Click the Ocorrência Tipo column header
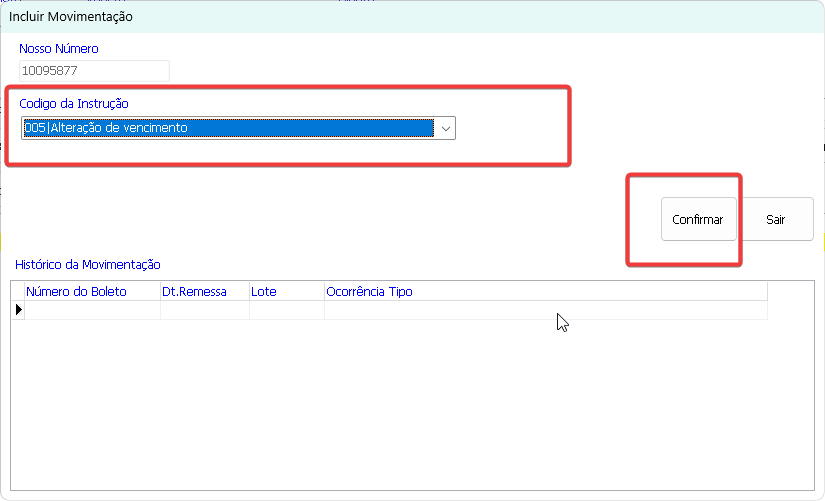 click(x=545, y=292)
